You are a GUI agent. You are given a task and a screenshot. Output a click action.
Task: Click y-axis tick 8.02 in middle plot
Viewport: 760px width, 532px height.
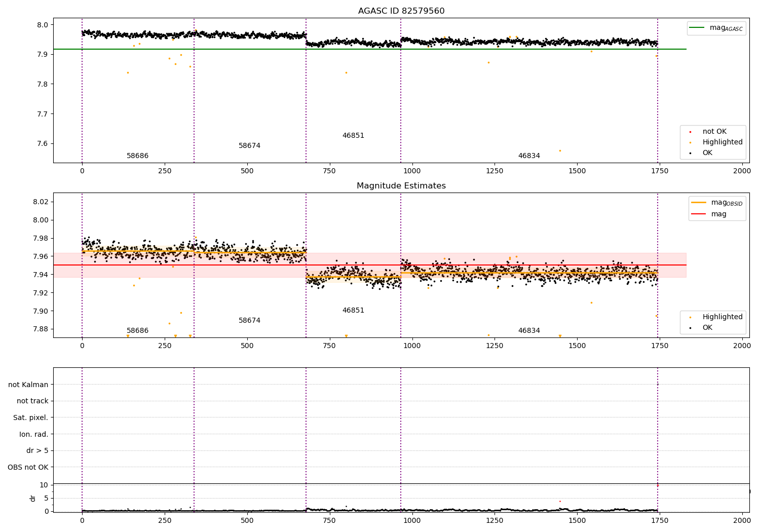[x=41, y=202]
